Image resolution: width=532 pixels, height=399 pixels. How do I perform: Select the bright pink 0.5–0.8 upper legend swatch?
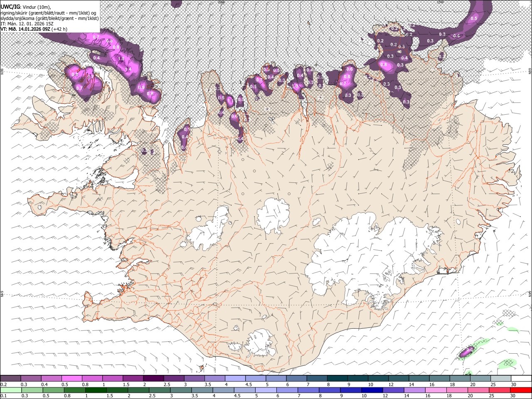tap(71, 378)
